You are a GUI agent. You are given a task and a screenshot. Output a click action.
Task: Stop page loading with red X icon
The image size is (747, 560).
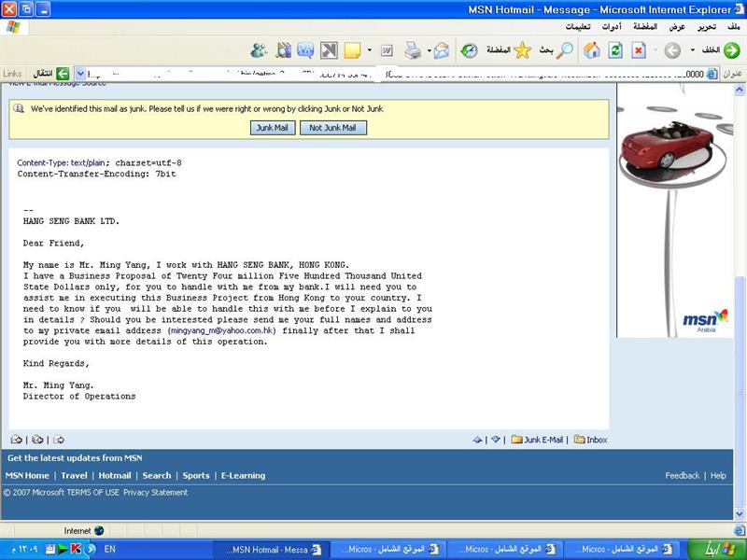pos(639,50)
